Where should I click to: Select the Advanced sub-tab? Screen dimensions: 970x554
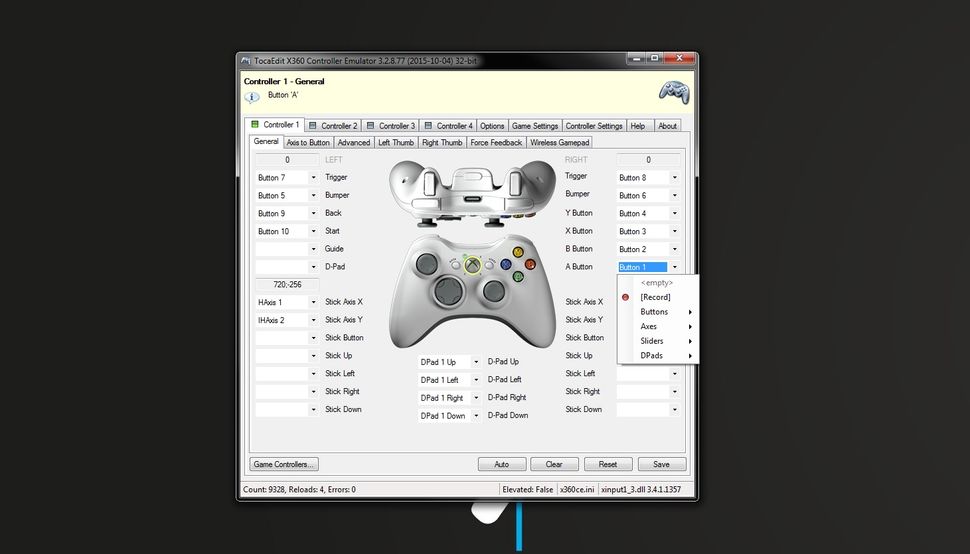coord(354,142)
